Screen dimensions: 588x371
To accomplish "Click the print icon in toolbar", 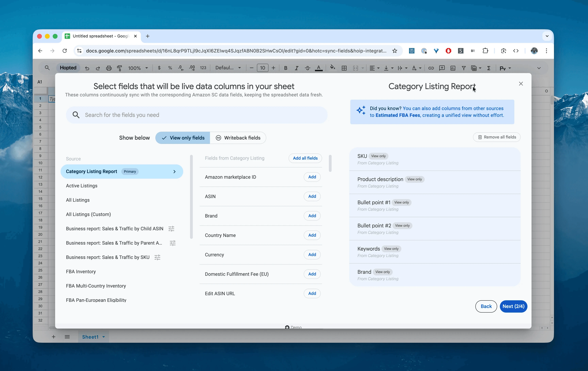I will point(109,68).
